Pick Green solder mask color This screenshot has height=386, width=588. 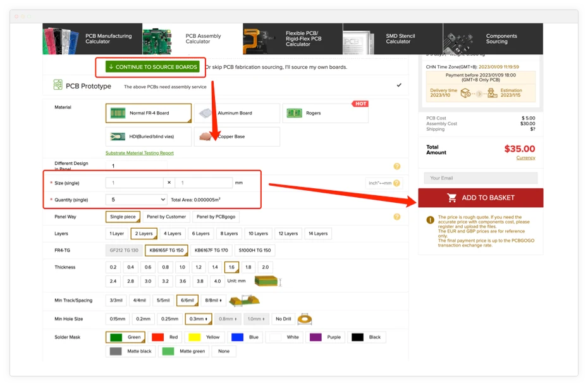(125, 337)
